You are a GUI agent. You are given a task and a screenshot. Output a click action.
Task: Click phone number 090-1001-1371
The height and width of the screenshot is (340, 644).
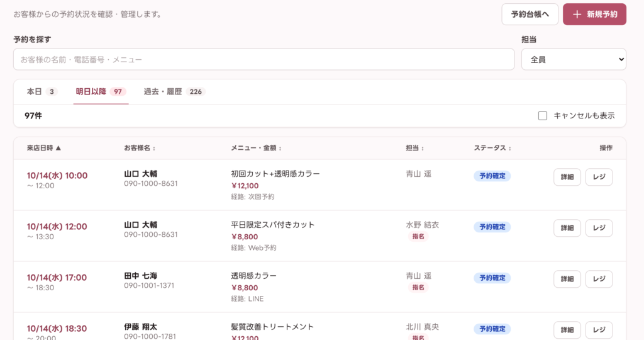pos(149,285)
